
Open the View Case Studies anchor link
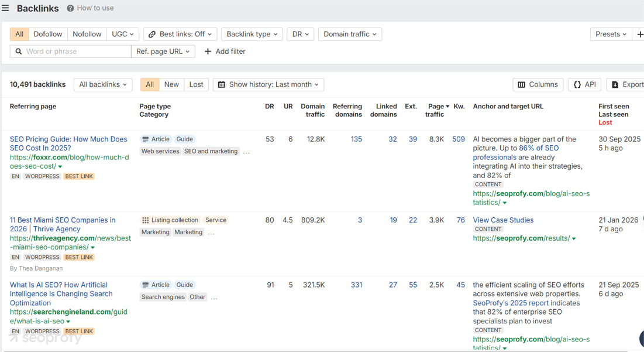click(503, 220)
